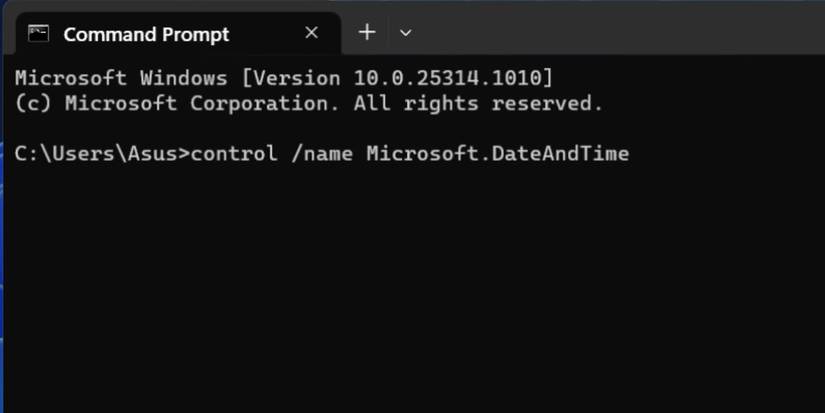Expand the new tab profile dropdown chevron
The width and height of the screenshot is (825, 413).
405,33
